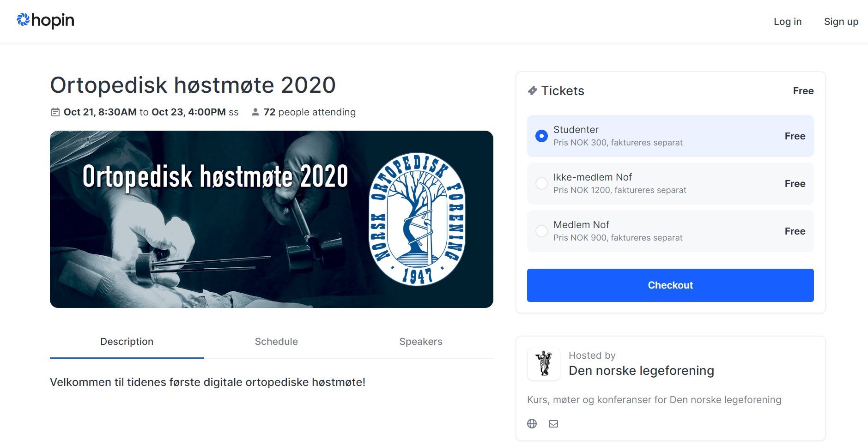Viewport: 868px width, 446px height.
Task: Select the Description tab
Action: click(127, 342)
